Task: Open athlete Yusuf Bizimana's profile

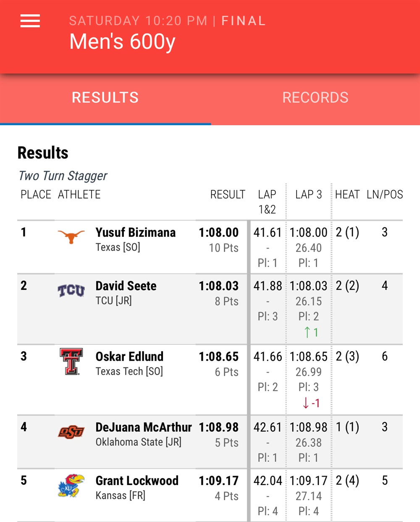Action: [x=136, y=232]
